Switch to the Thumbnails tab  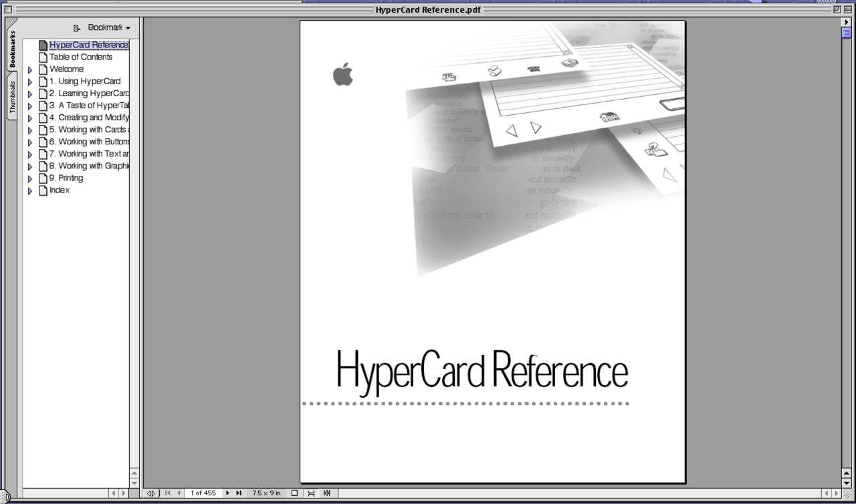pos(12,97)
